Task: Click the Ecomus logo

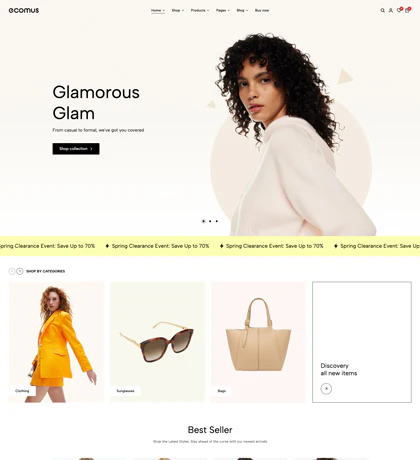Action: pyautogui.click(x=24, y=10)
